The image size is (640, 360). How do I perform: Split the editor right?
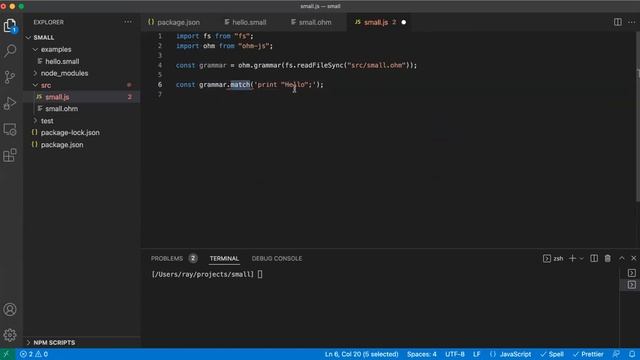618,22
